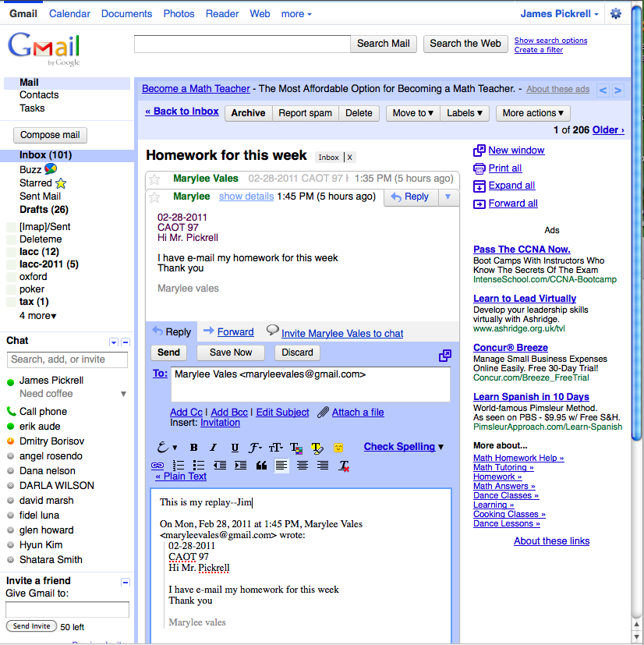The height and width of the screenshot is (645, 644).
Task: Pop out the reply into a new window
Action: click(x=445, y=356)
